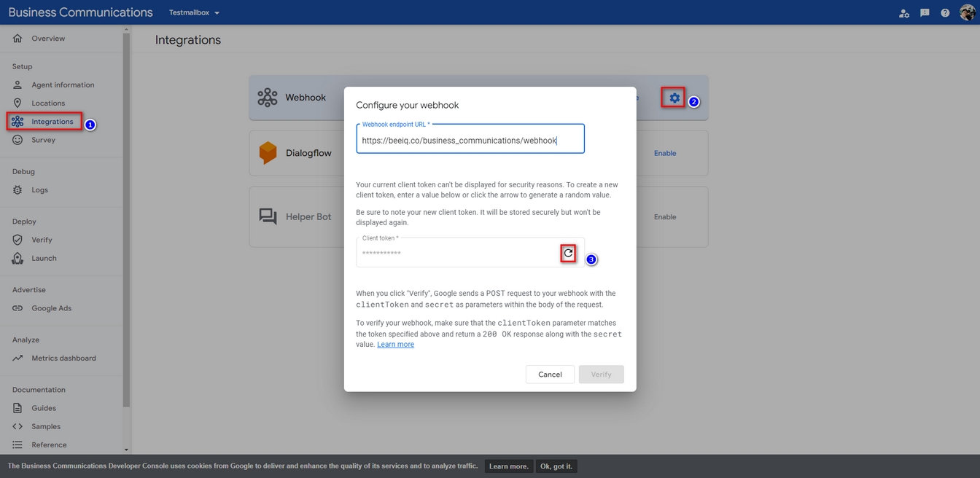Generate a random client token with refresh arrow

[x=568, y=253]
